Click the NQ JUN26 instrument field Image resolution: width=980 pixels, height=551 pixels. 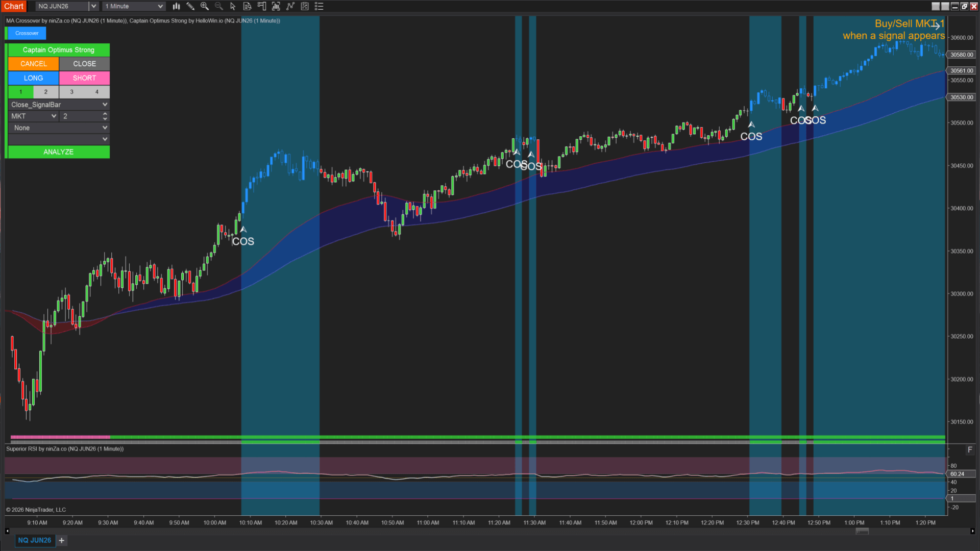tap(62, 6)
